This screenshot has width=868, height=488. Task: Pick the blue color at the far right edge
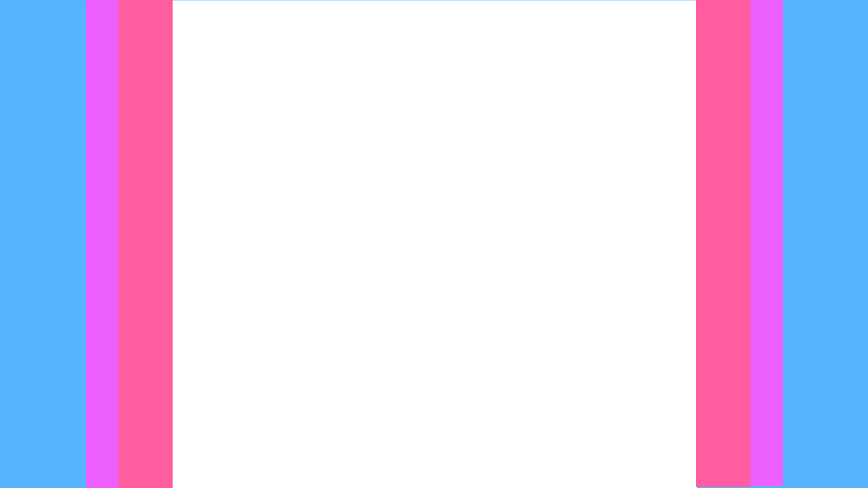coord(826,244)
